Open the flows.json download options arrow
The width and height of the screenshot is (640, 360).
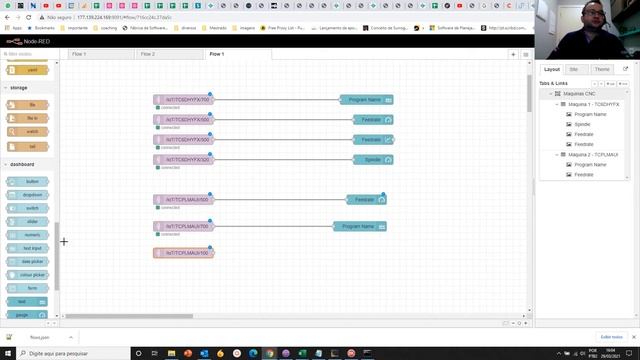click(x=71, y=337)
